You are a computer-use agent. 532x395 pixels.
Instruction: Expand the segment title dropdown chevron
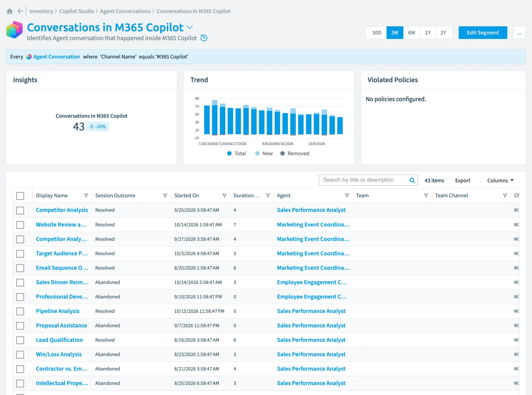[190, 28]
